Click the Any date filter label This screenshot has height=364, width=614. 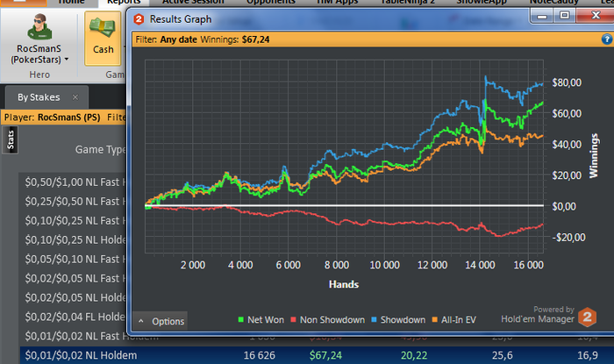click(x=179, y=39)
